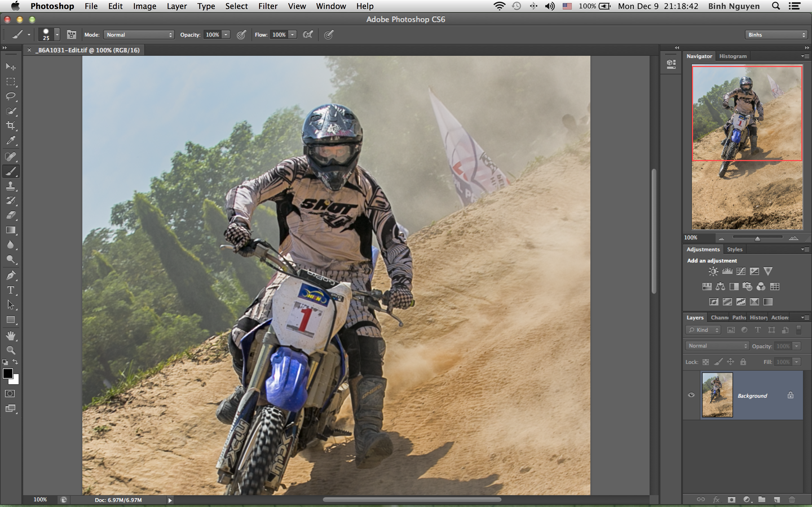The image size is (812, 507).
Task: Open the Binhs workspace dropdown
Action: click(776, 35)
